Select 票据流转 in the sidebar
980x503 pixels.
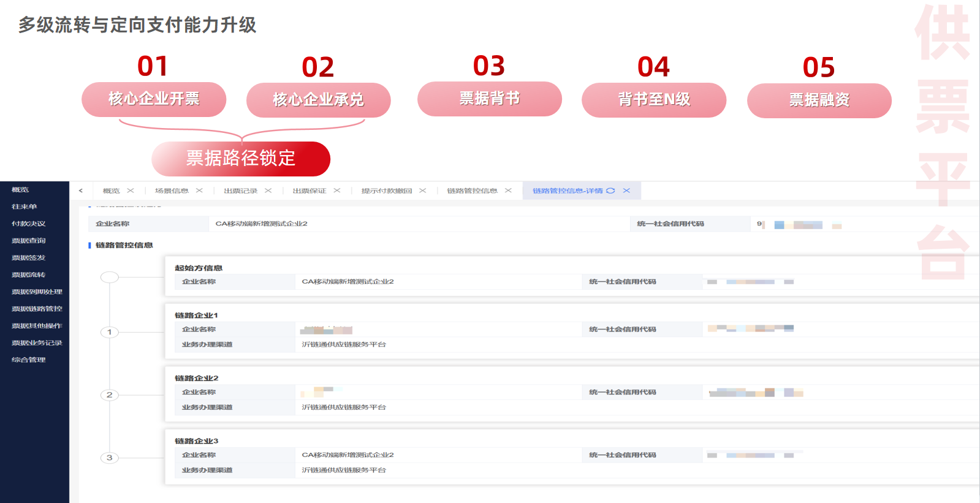click(x=29, y=275)
